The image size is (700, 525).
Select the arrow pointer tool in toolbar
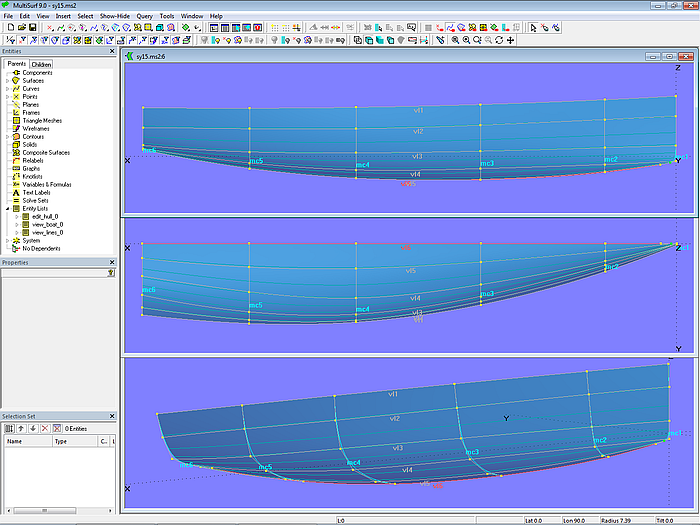(533, 27)
